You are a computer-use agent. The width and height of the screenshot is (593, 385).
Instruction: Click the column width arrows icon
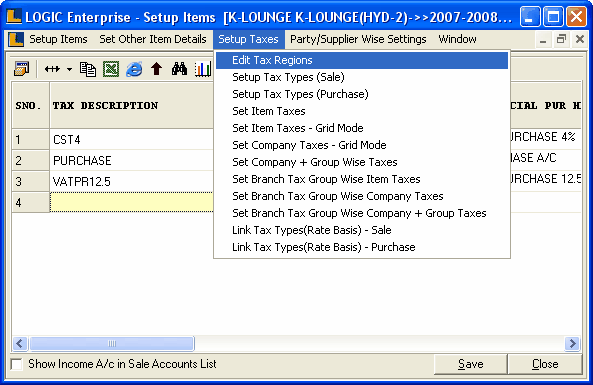(x=52, y=69)
